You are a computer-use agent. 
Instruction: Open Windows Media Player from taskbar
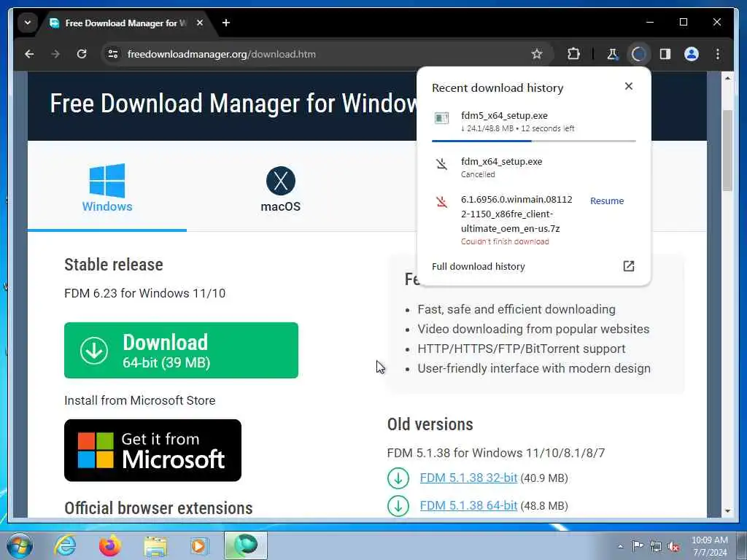coord(200,545)
